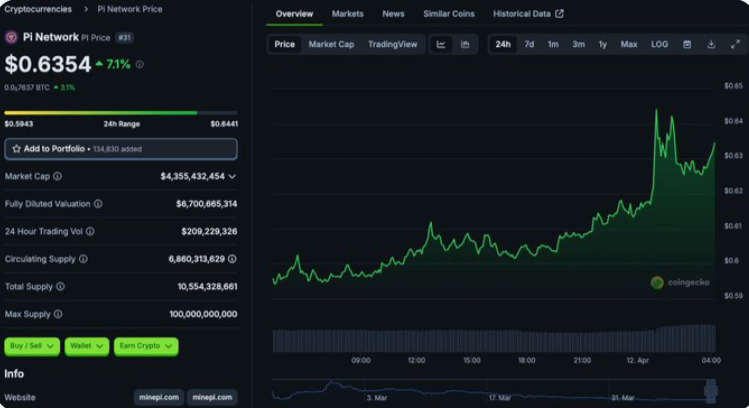
Task: Click the star icon in Add to Portfolio
Action: tap(16, 149)
